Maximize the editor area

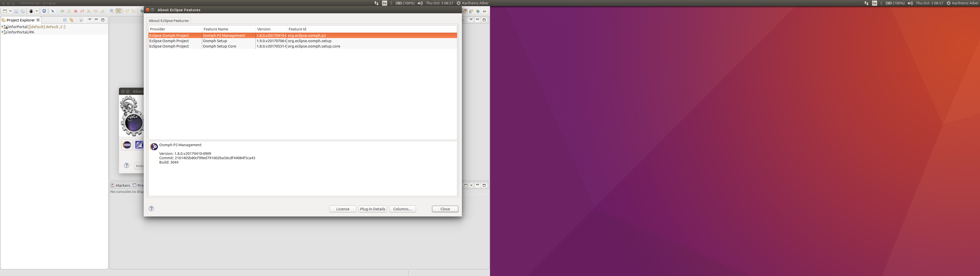(x=484, y=20)
